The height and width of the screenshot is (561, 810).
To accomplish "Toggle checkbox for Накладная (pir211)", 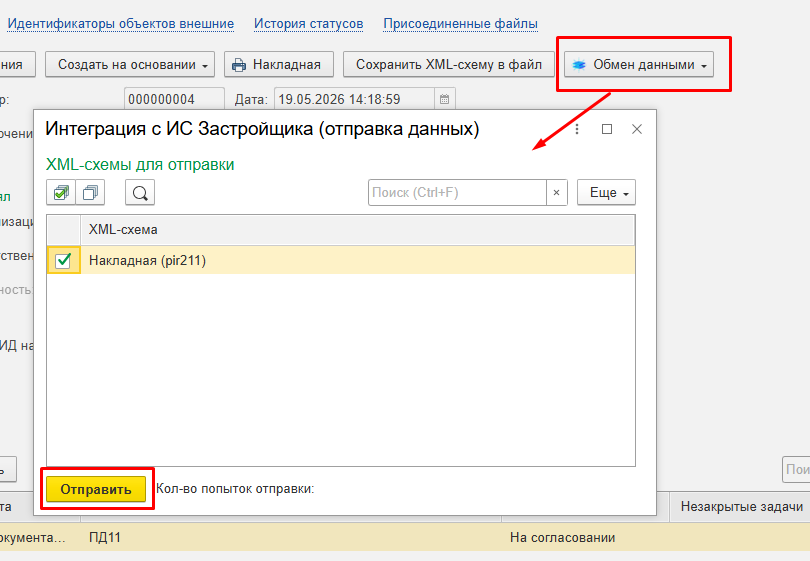I will click(x=64, y=260).
